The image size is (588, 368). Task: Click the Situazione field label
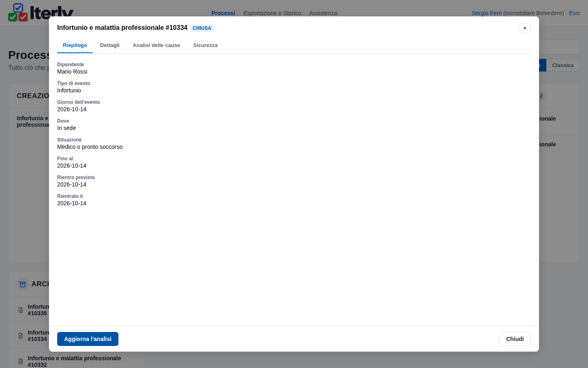click(x=69, y=140)
